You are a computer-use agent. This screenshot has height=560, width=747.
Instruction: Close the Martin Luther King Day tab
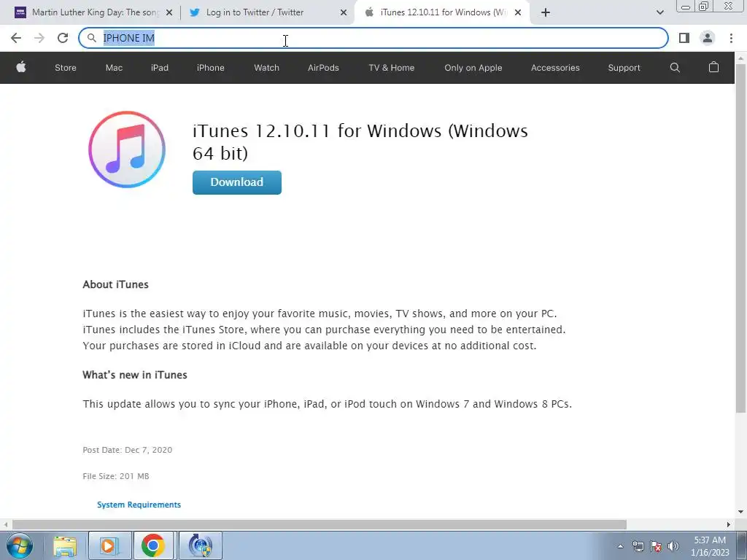(169, 12)
